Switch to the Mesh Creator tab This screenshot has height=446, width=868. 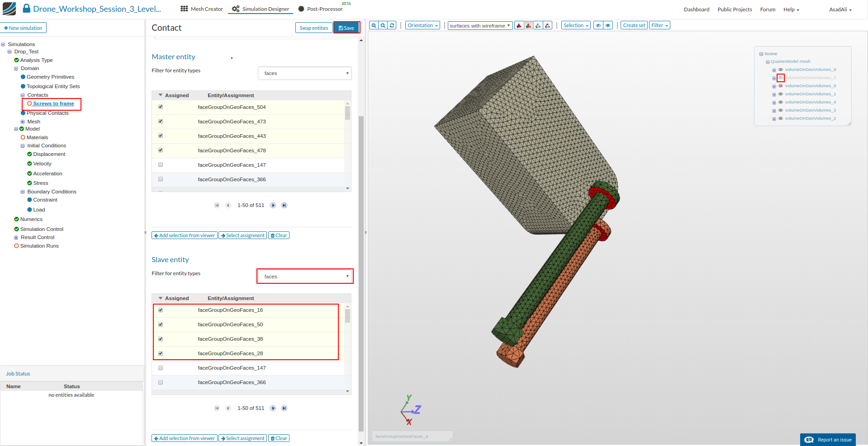point(202,9)
